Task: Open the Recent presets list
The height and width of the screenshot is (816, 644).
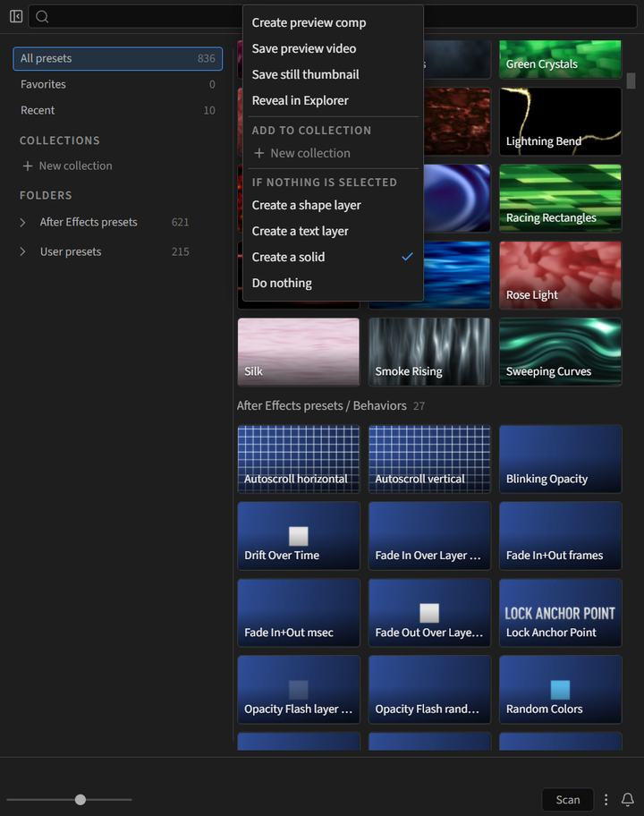Action: [117, 110]
